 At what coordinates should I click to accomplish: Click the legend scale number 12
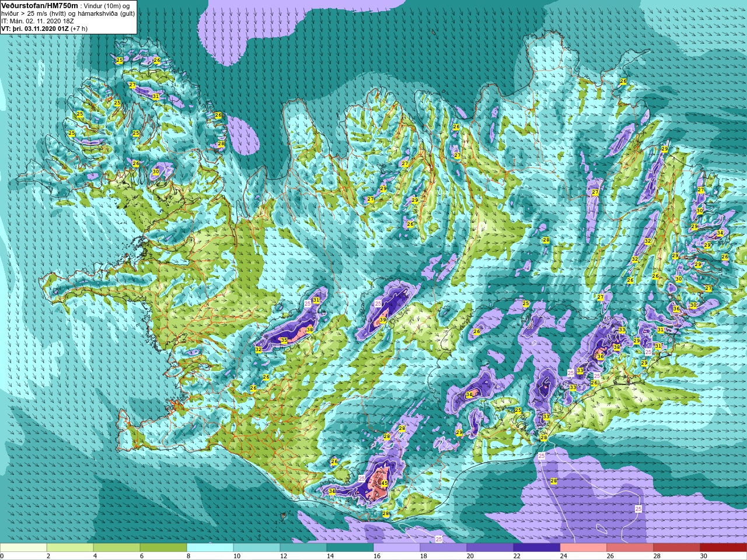pos(284,556)
